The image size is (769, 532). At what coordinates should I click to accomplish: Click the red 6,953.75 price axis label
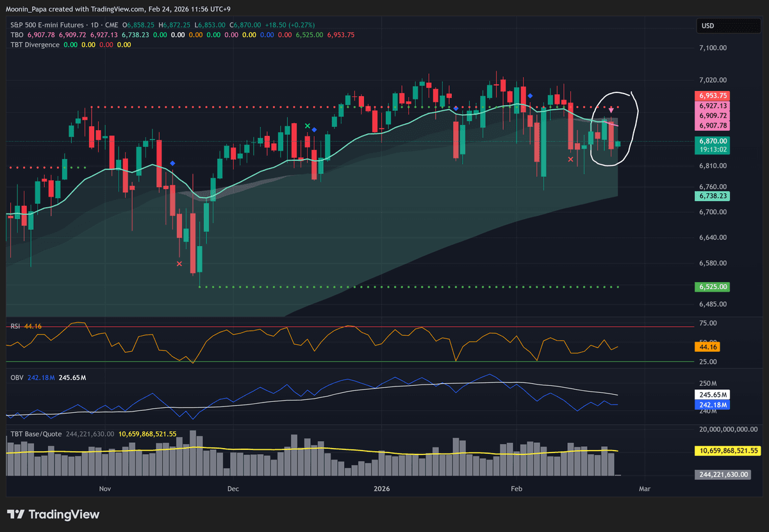click(x=713, y=96)
